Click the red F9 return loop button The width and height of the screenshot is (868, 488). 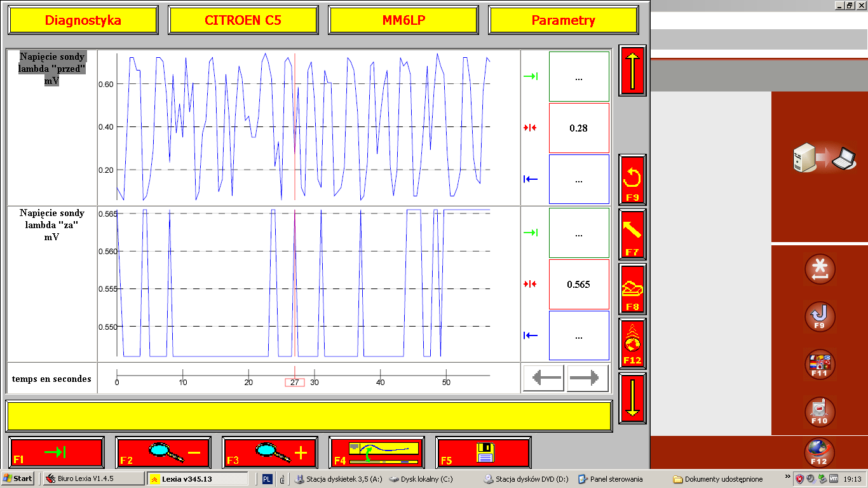[x=632, y=179]
